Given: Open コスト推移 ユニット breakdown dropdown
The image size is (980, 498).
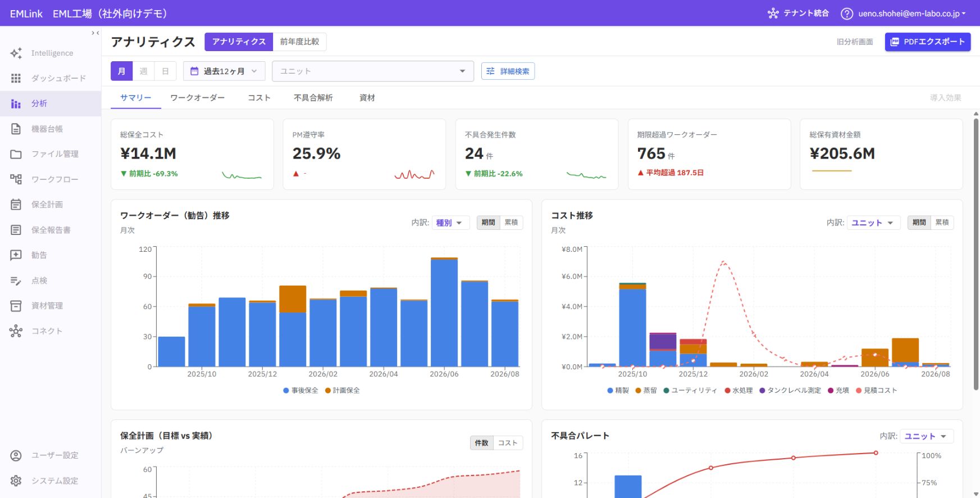Looking at the screenshot, I should (x=873, y=223).
